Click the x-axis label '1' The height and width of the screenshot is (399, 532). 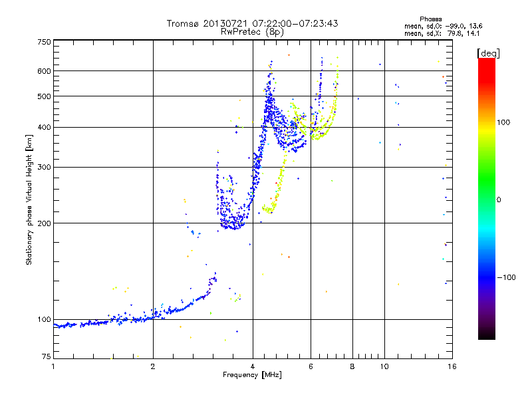(53, 366)
